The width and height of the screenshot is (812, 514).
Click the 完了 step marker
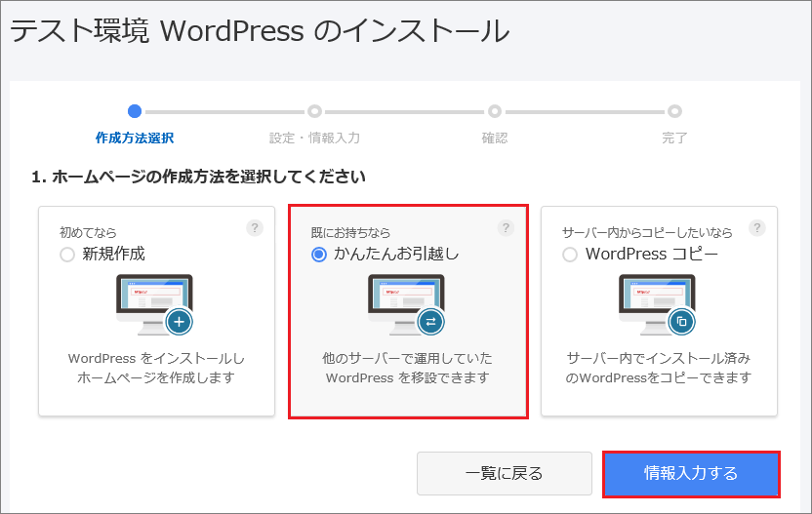point(674,111)
